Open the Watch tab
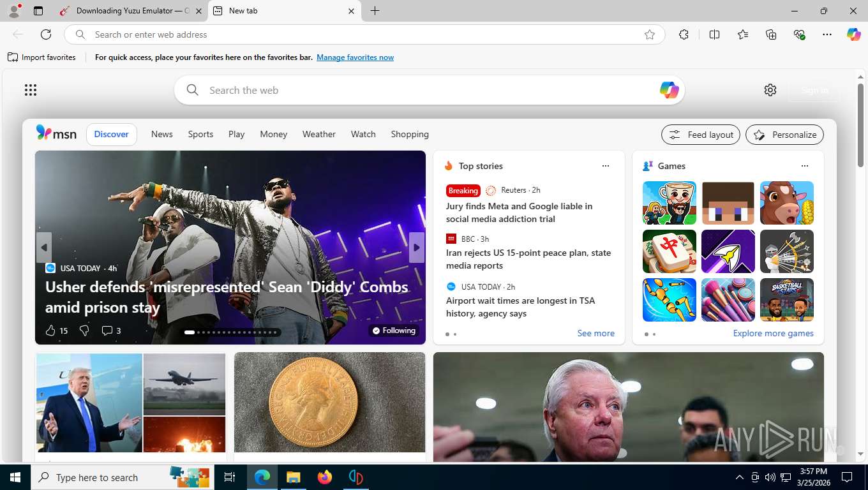868x490 pixels. coord(363,134)
